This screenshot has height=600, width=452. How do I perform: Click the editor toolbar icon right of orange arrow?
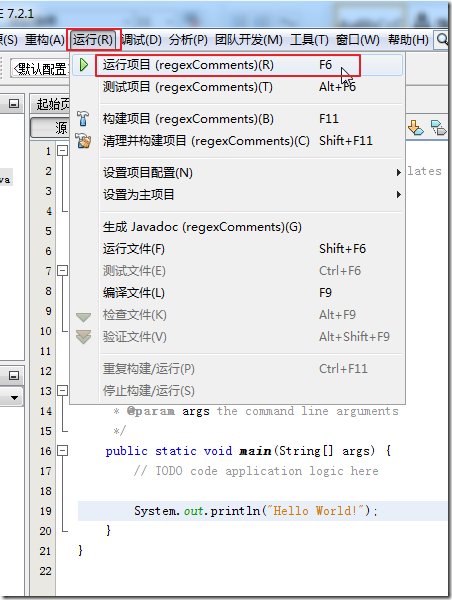coord(438,127)
